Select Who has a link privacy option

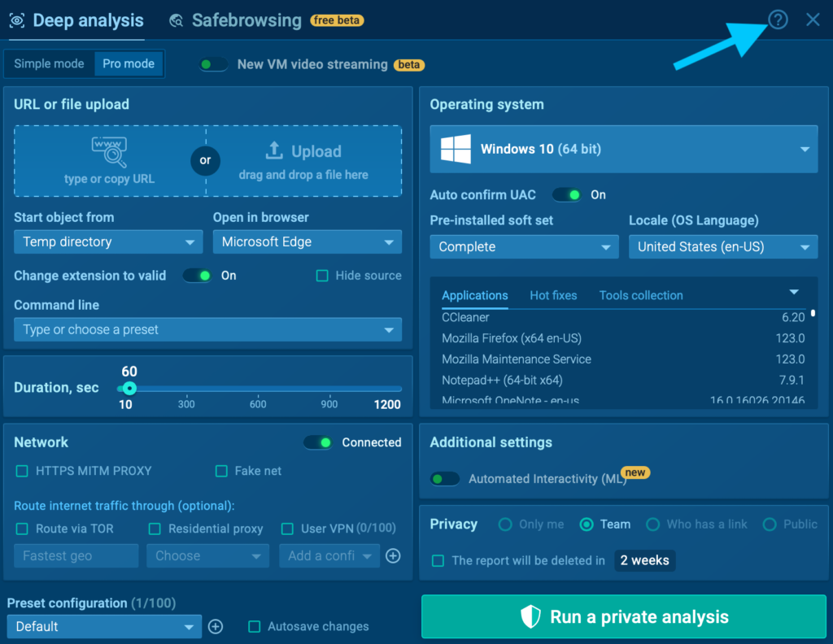click(x=653, y=524)
